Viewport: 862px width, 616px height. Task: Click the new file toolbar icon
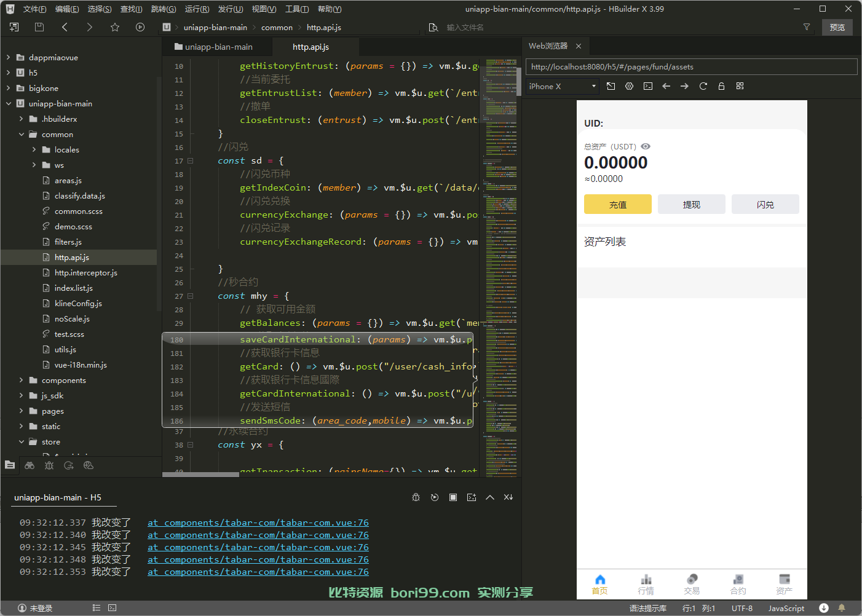click(14, 27)
